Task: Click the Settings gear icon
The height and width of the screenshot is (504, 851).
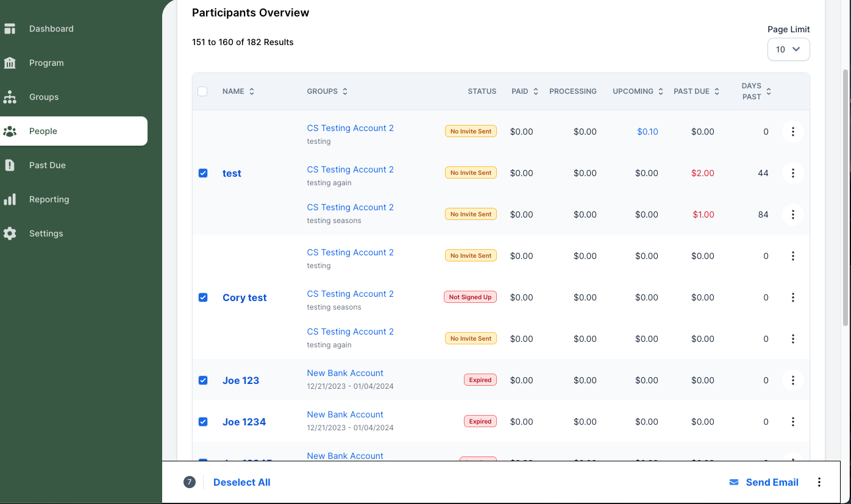Action: tap(10, 233)
